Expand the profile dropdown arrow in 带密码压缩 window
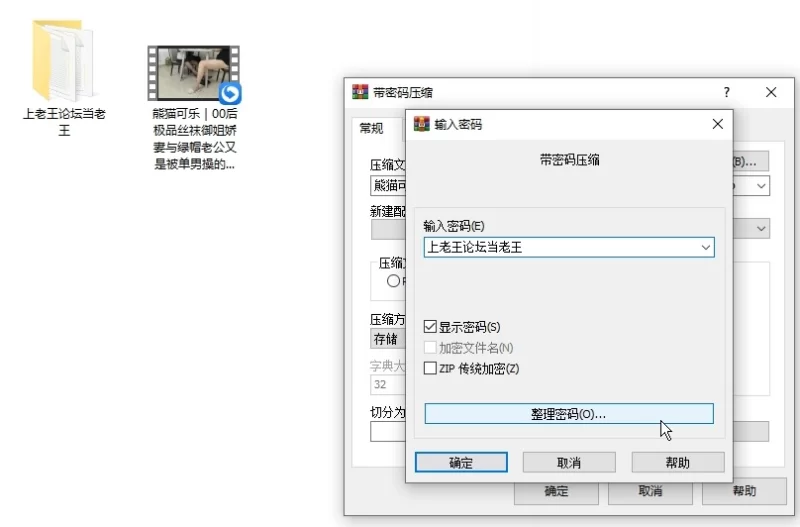This screenshot has width=800, height=527. 761,229
